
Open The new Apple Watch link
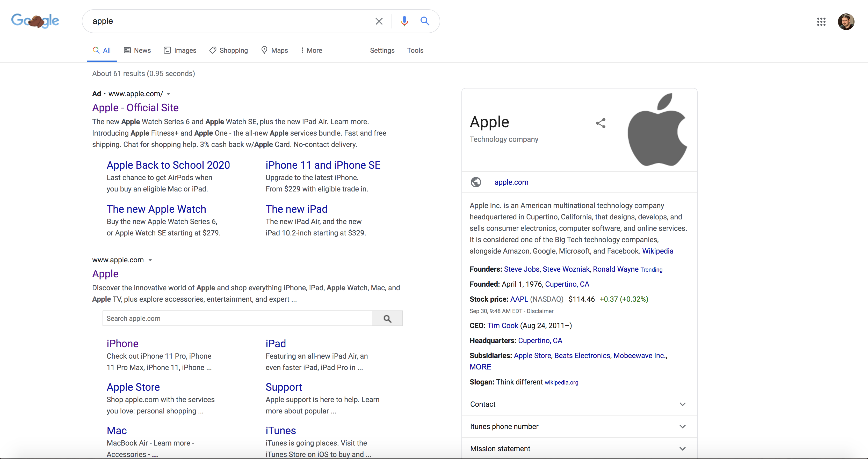(156, 209)
